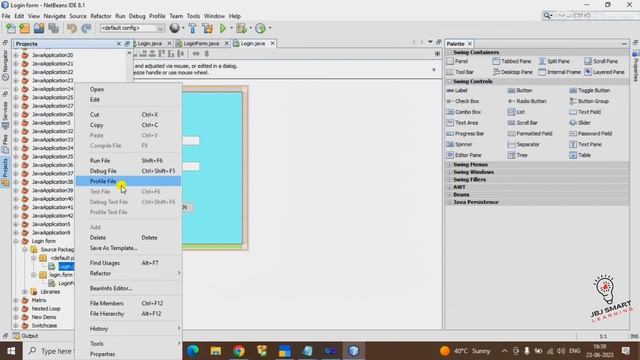Viewport: 640px width, 360px height.
Task: Click the green Run Project icon
Action: [x=223, y=28]
